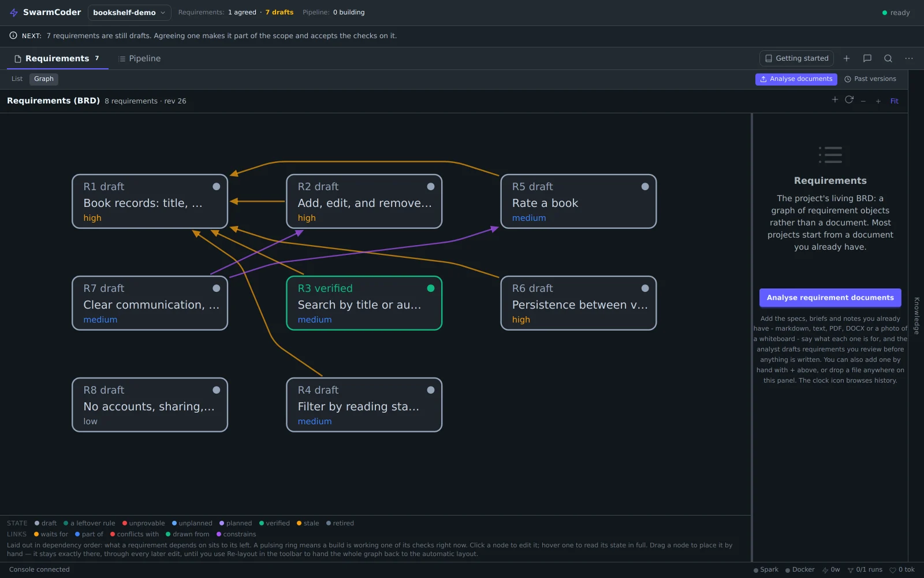Click the Getting started button
Screen dimensions: 924x578
click(796, 58)
